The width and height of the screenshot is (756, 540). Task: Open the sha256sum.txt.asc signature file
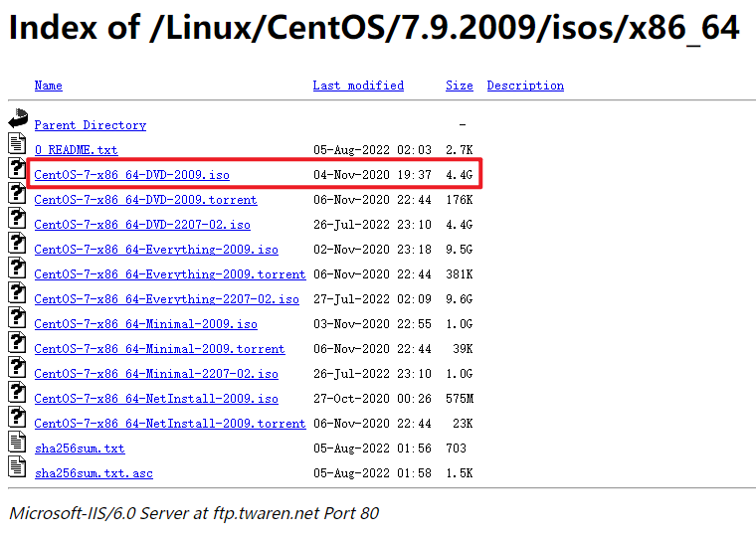pos(94,473)
